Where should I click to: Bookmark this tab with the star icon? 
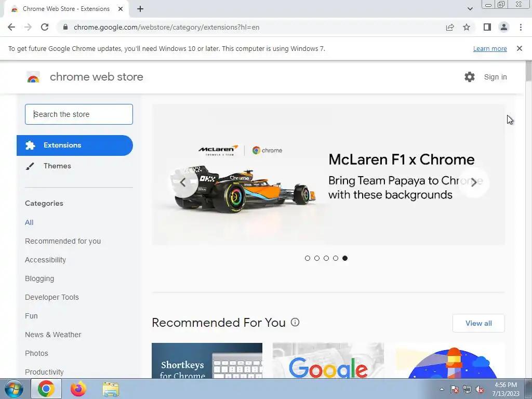tap(467, 27)
